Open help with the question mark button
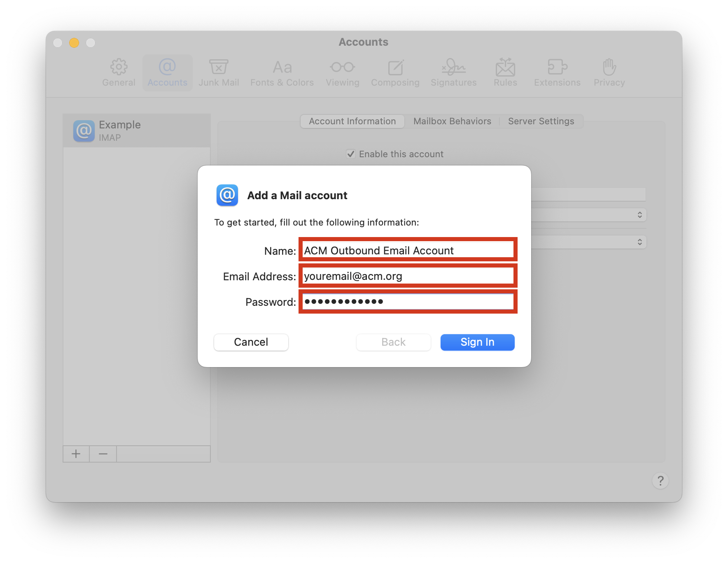This screenshot has height=563, width=728. tap(660, 481)
